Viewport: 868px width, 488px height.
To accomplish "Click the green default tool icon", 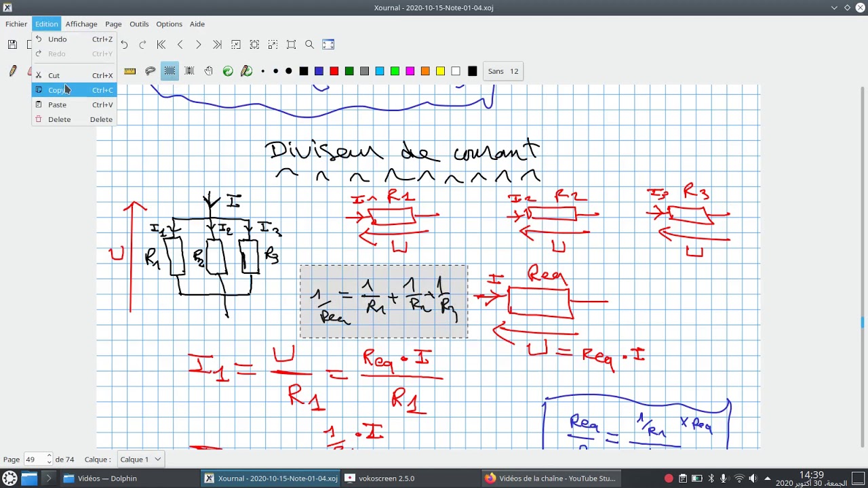I will click(x=228, y=71).
